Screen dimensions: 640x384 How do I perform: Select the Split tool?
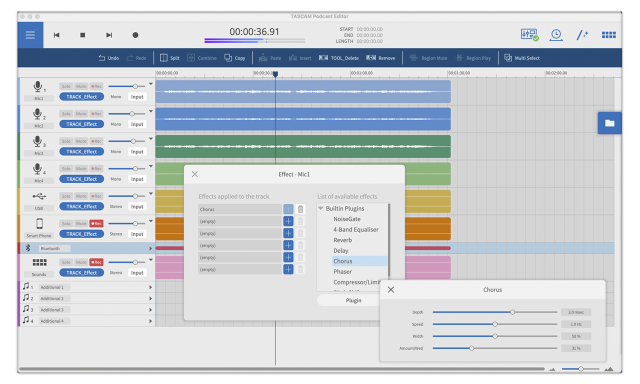(169, 58)
